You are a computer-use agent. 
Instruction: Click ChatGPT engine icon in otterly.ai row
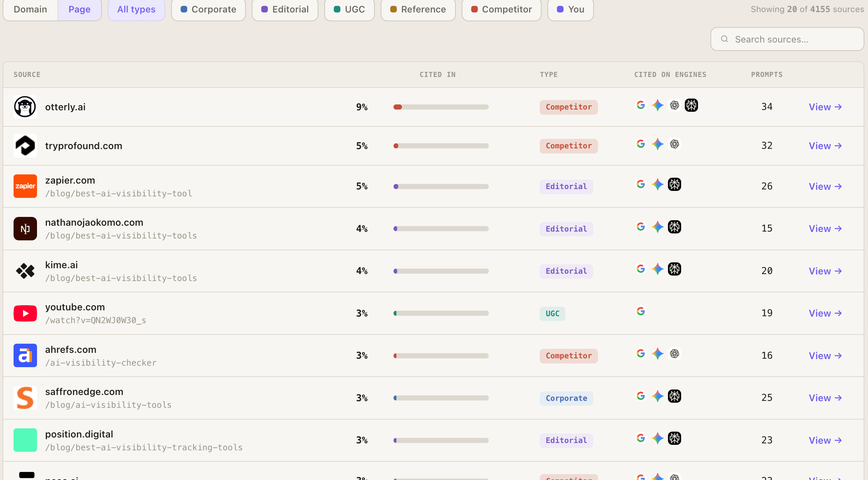[675, 105]
